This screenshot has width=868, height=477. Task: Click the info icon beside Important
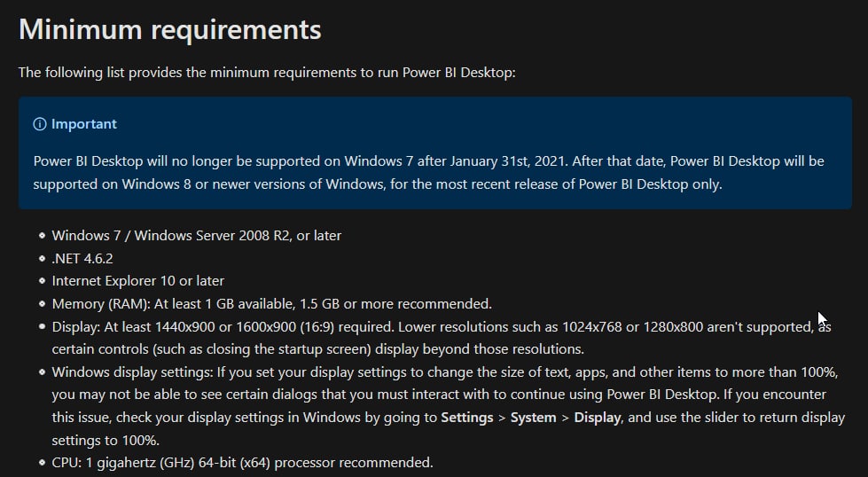coord(39,124)
